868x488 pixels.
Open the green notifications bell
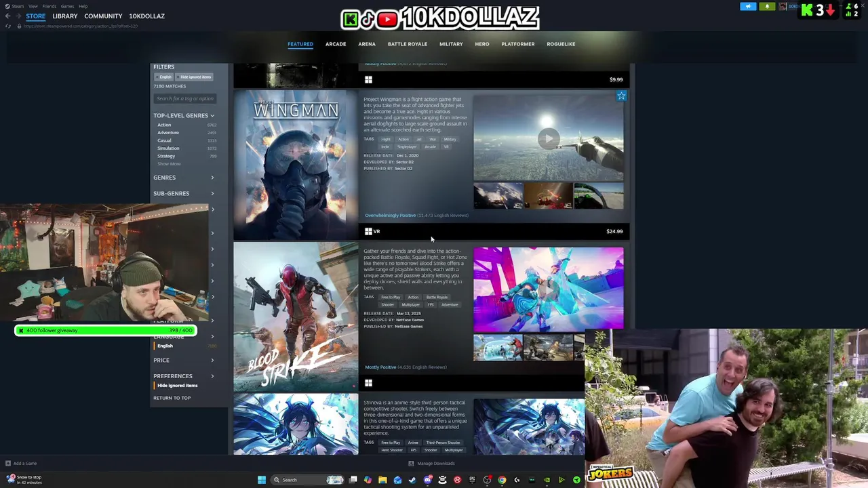click(767, 7)
